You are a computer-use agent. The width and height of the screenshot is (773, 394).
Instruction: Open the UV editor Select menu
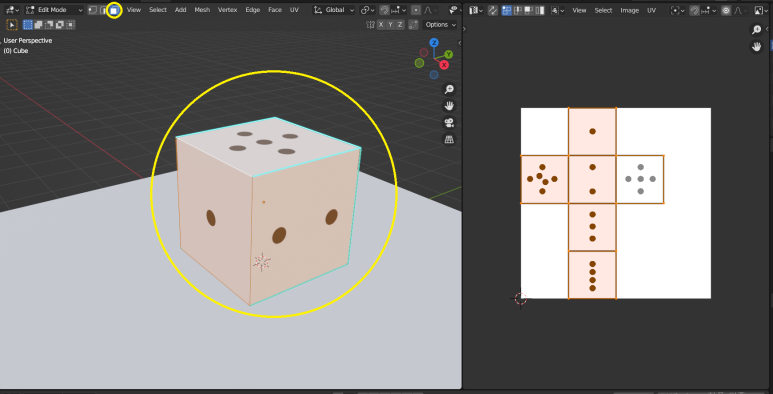tap(603, 10)
